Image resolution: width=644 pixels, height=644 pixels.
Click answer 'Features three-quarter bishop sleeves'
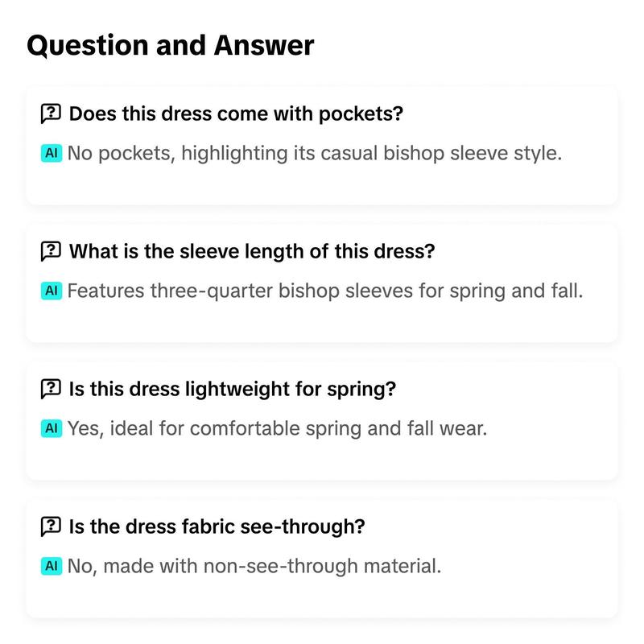click(x=325, y=291)
